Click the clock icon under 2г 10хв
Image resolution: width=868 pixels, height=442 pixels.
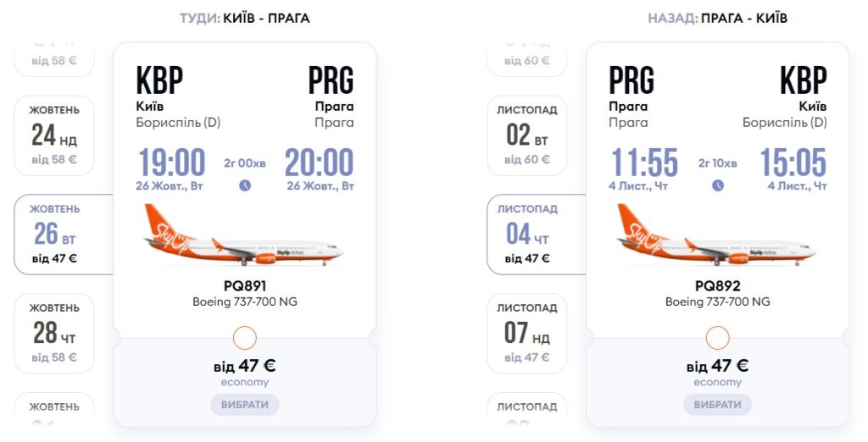[717, 185]
